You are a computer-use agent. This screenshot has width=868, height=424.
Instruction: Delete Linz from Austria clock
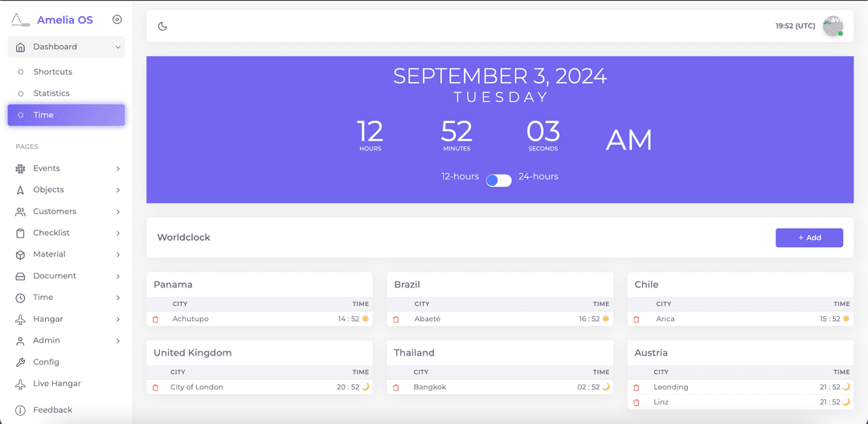coord(637,402)
